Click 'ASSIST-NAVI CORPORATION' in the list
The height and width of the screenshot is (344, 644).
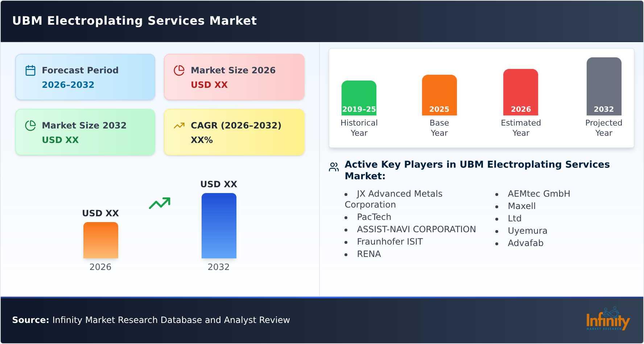(x=416, y=229)
